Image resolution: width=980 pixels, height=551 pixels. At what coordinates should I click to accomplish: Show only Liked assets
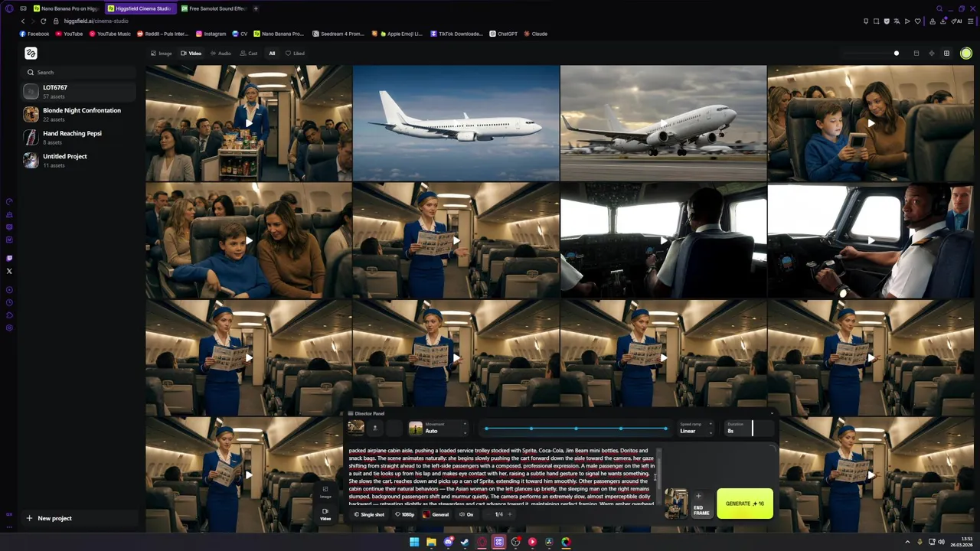pos(295,54)
